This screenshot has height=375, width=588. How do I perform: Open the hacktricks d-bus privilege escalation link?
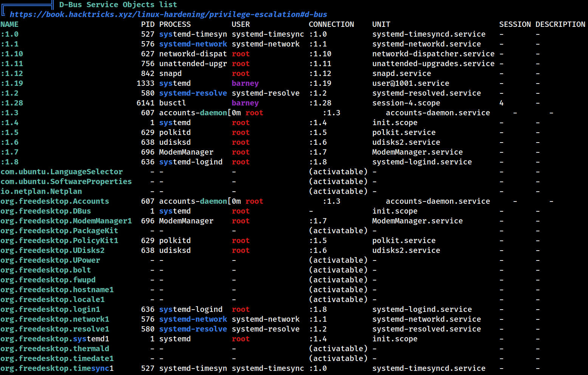(168, 14)
